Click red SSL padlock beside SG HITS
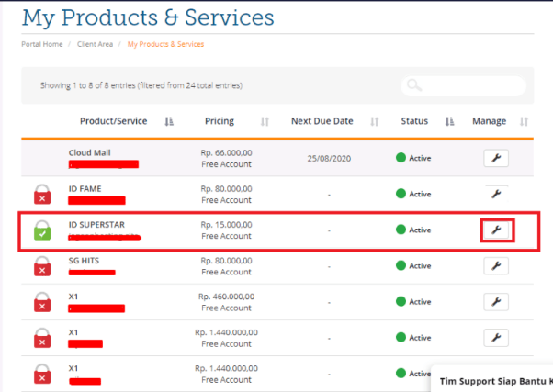The width and height of the screenshot is (553, 392). (x=42, y=266)
